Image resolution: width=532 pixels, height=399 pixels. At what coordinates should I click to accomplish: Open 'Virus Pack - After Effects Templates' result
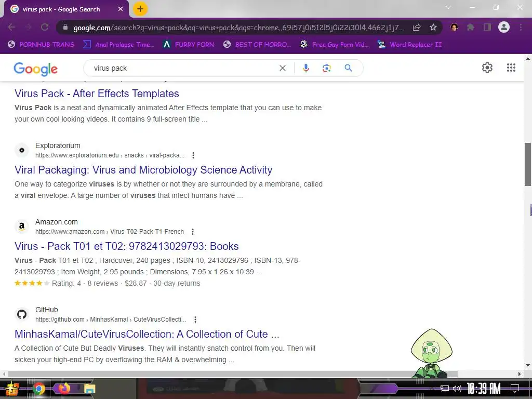[97, 94]
